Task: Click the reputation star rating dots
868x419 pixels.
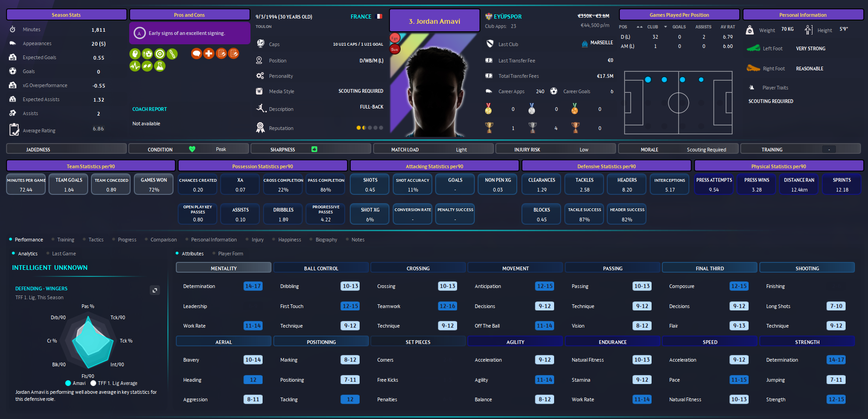Action: tap(370, 128)
